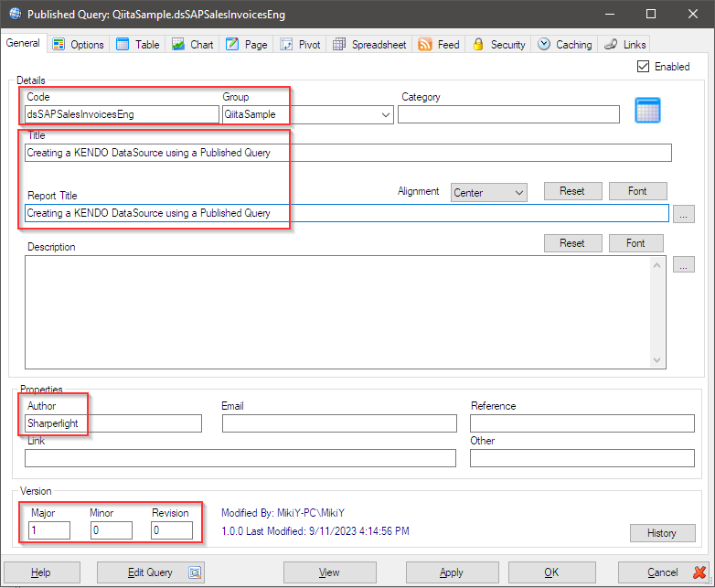Click the Description scrollbar up arrow

click(656, 265)
